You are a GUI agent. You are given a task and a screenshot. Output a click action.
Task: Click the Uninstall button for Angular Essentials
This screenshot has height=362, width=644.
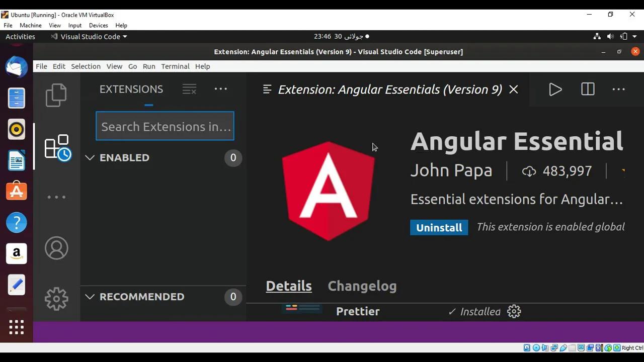tap(439, 227)
